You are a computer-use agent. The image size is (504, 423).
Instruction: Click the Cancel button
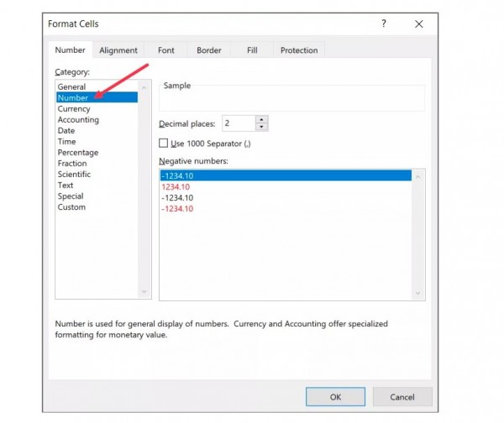(402, 397)
